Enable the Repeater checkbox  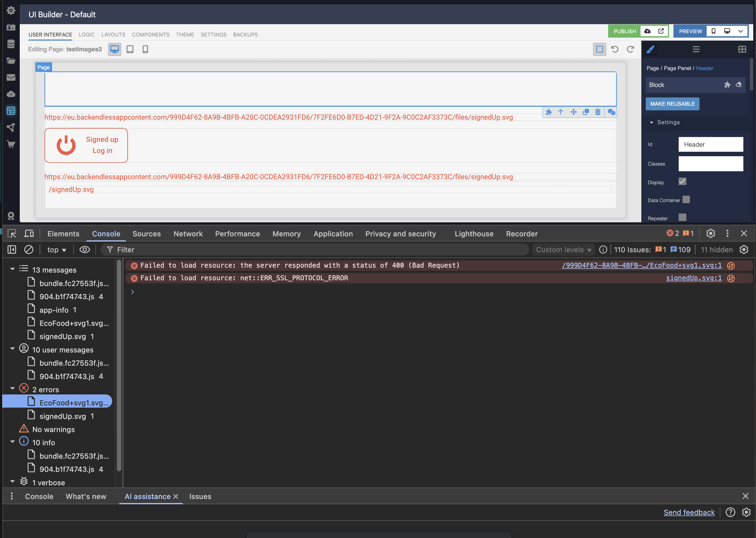682,217
